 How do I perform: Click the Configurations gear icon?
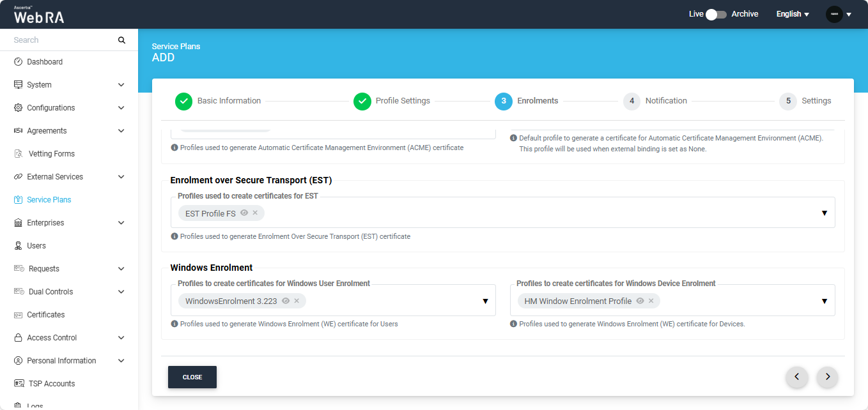point(18,108)
